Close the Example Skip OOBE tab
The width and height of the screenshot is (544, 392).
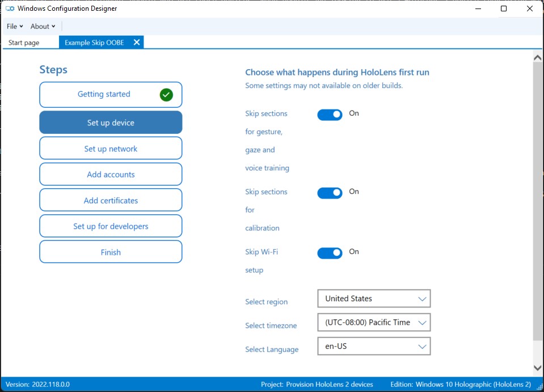point(136,42)
